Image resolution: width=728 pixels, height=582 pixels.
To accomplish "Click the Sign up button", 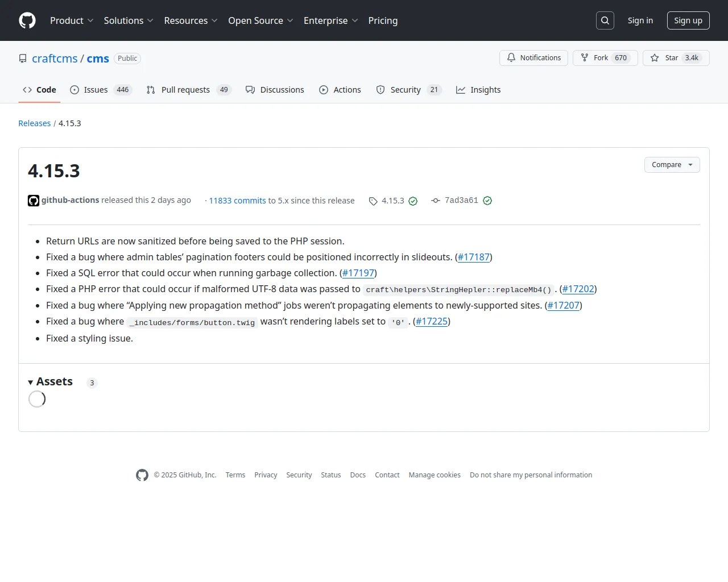I will coord(688,20).
